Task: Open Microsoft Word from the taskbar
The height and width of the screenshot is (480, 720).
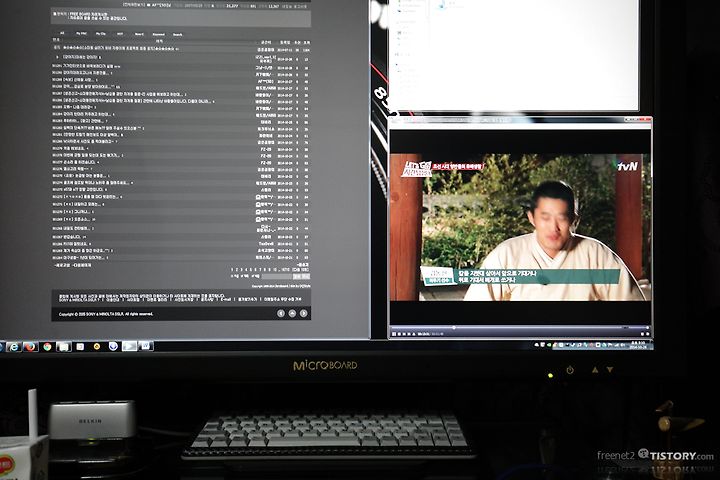Action: [146, 346]
